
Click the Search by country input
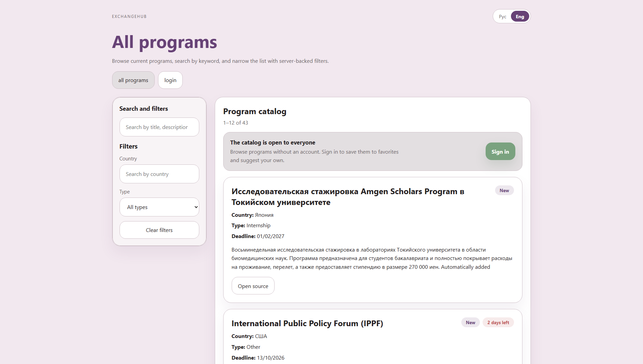[159, 174]
